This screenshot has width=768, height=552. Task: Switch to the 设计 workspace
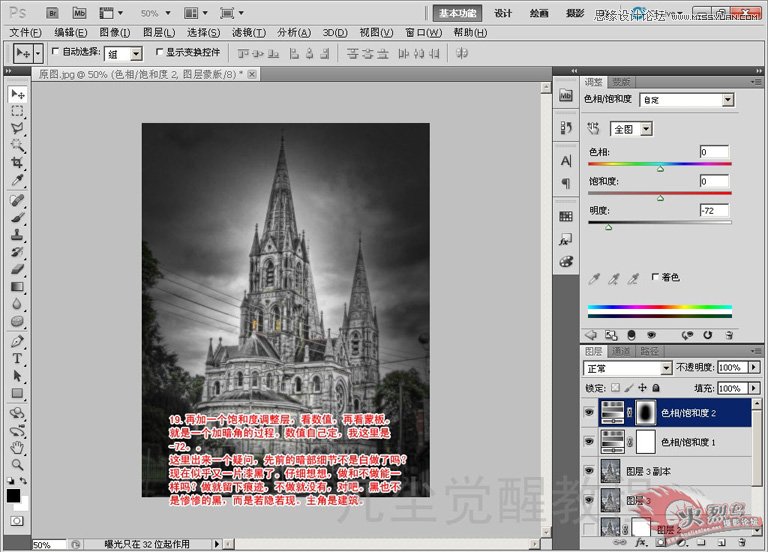click(x=504, y=13)
